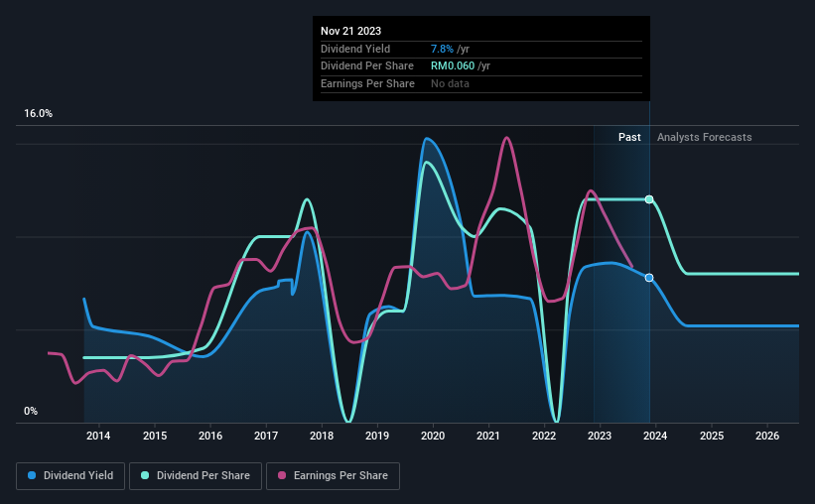Viewport: 815px width, 504px height.
Task: Click the 2023 x-axis label
Action: 600,436
